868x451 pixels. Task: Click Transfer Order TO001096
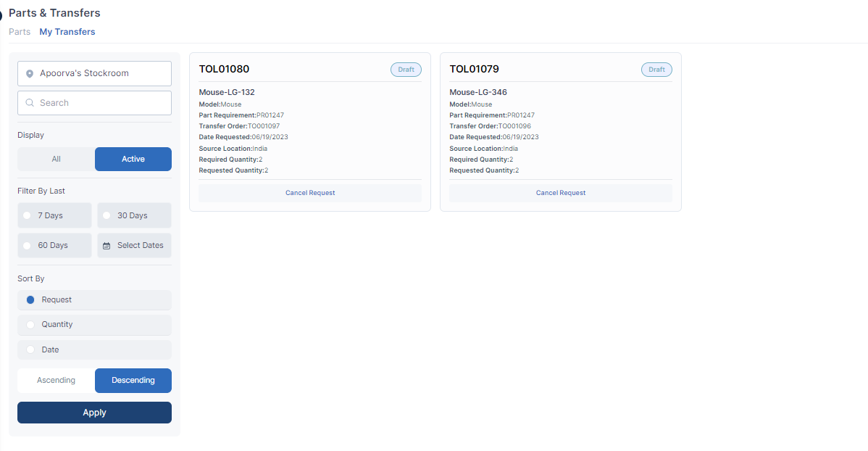(x=491, y=126)
